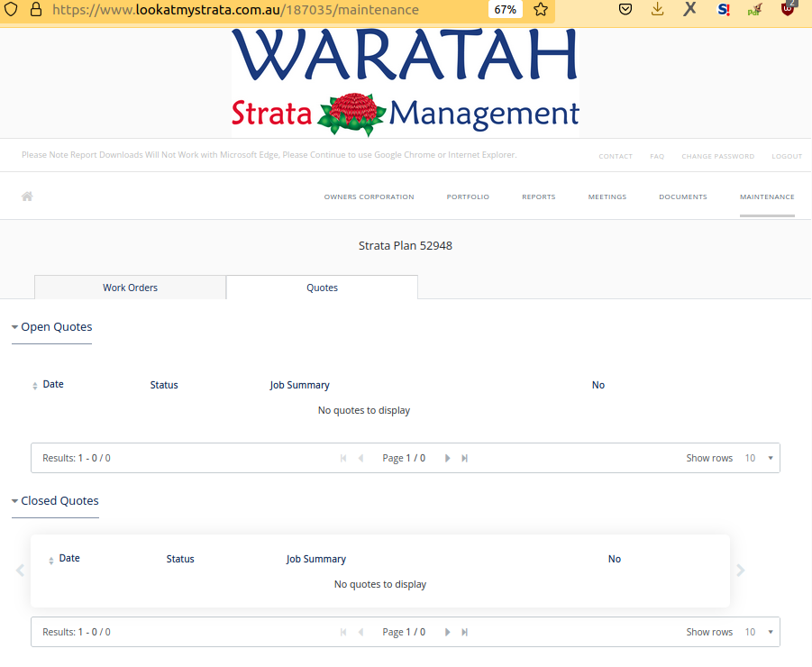812x667 pixels.
Task: Open the Portfolio menu
Action: (468, 196)
